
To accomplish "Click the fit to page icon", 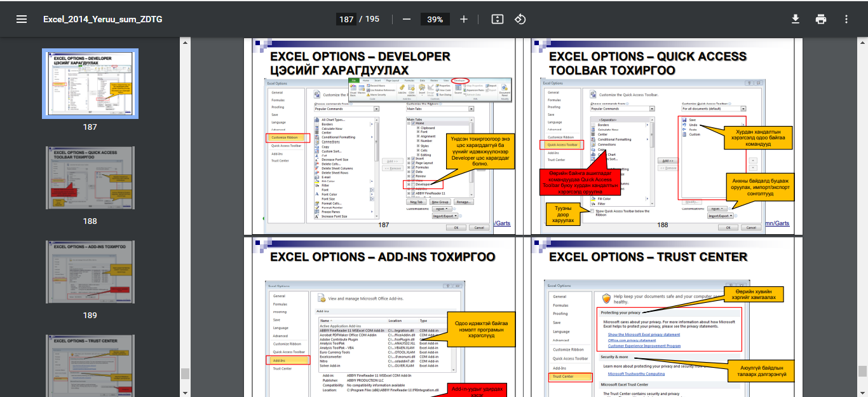I will (497, 19).
